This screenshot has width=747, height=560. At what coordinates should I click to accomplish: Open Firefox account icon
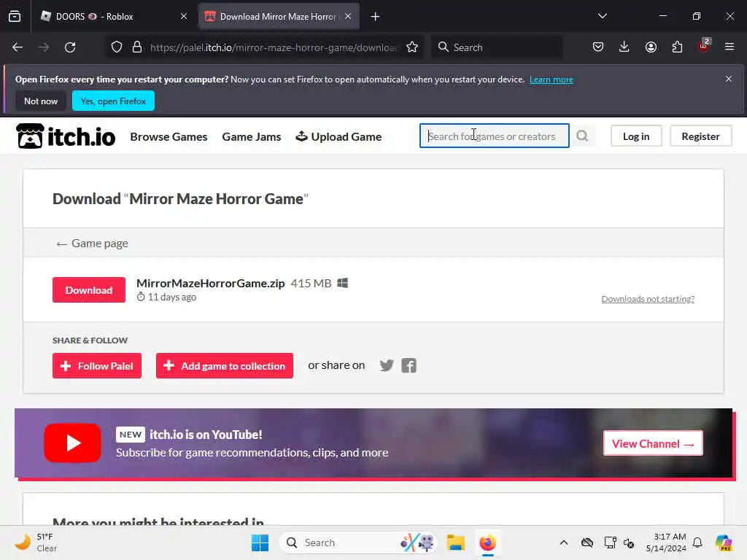tap(651, 47)
